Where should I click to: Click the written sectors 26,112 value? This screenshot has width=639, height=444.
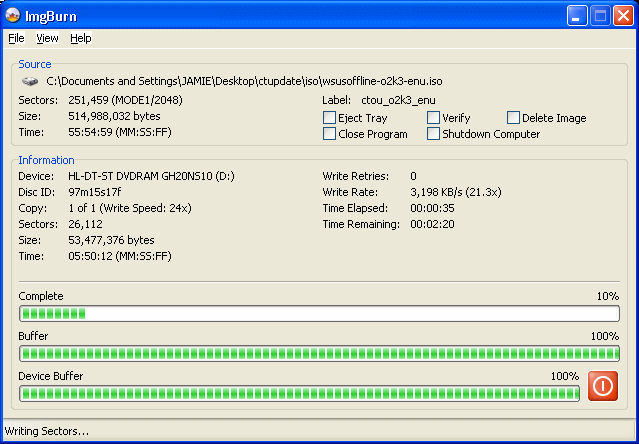[x=85, y=224]
